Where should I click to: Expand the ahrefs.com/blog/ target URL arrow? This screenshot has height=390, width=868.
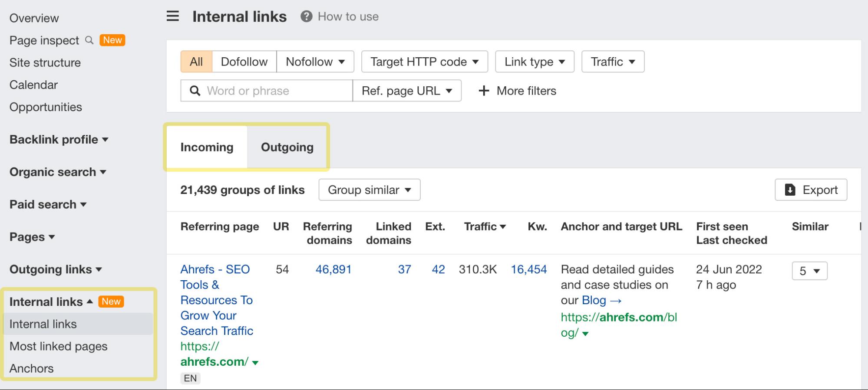(x=585, y=334)
